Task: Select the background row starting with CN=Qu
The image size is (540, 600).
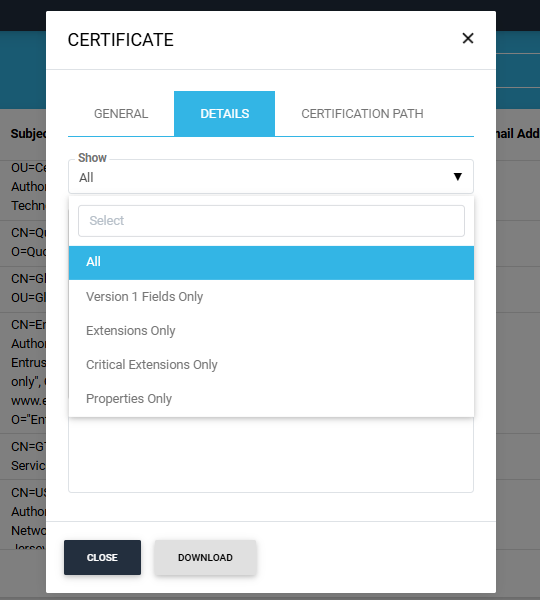Action: tap(23, 242)
